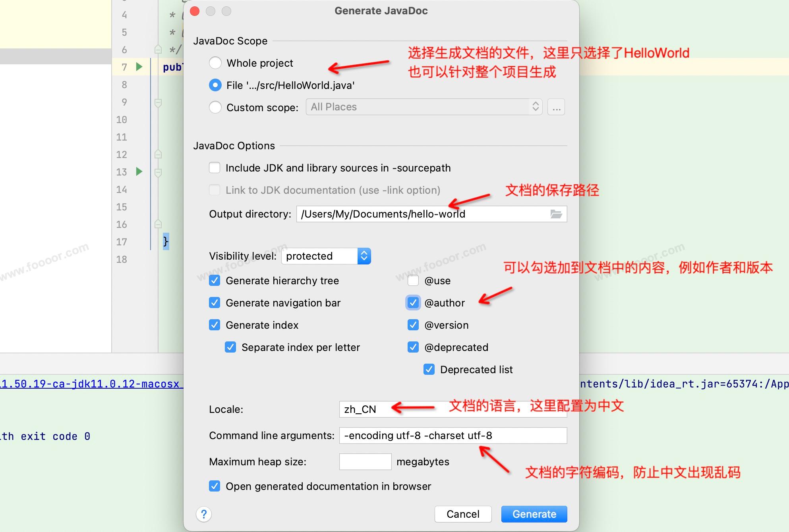Screen dimensions: 789x532
Task: Click the Cancel button
Action: point(463,514)
